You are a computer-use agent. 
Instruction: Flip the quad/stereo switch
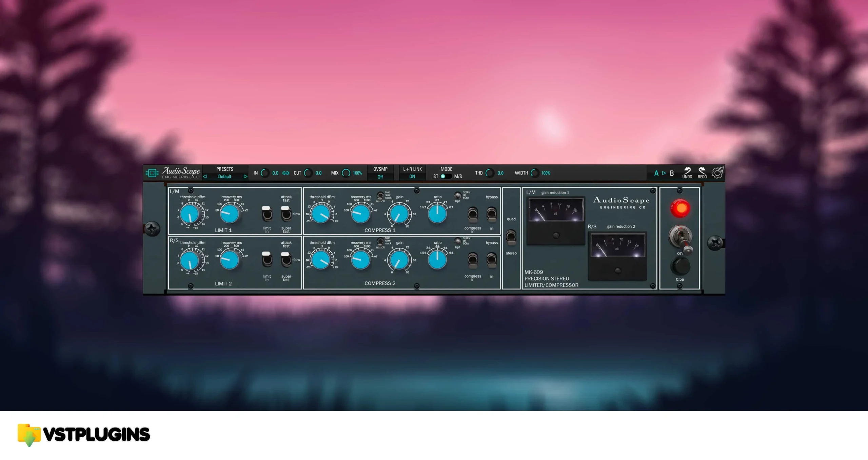(x=511, y=237)
